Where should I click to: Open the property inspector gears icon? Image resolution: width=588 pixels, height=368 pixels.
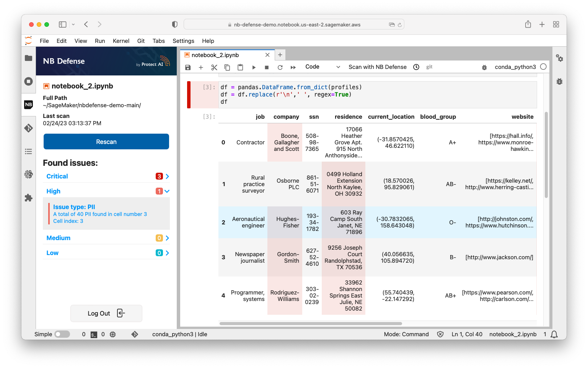559,58
